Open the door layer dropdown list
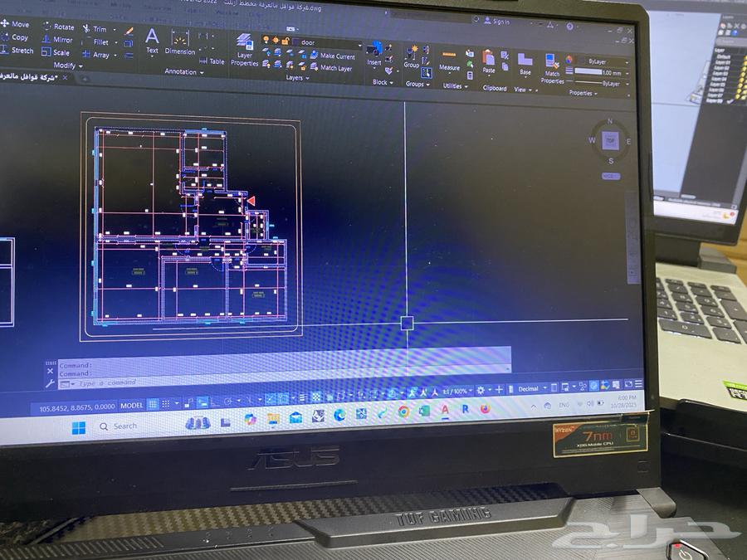This screenshot has width=747, height=560. pyautogui.click(x=360, y=45)
